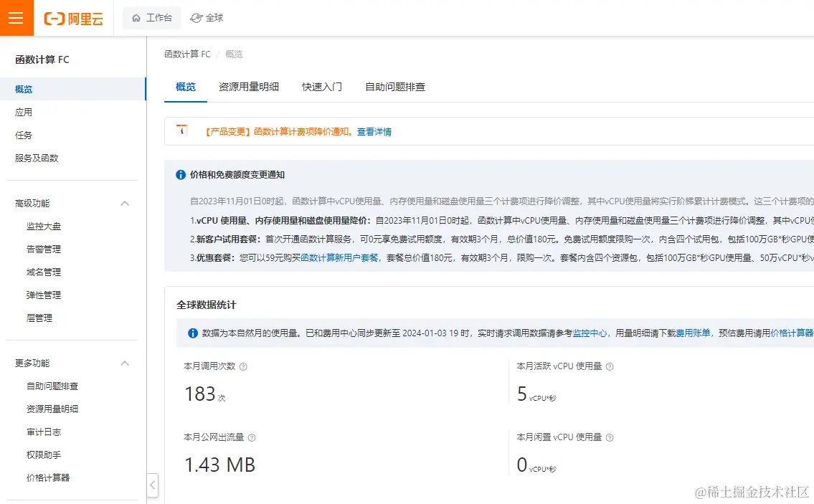Switch to the 快速入门 tab
The width and height of the screenshot is (814, 504).
(322, 87)
